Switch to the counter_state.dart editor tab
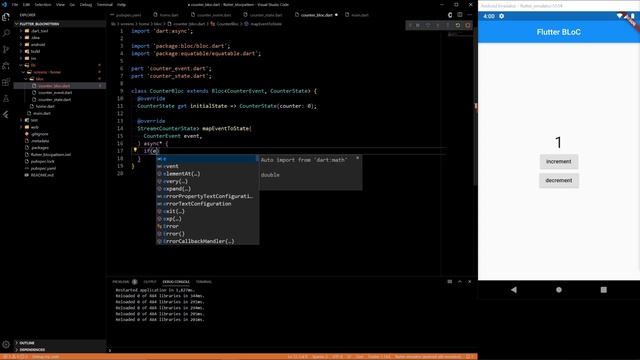The width and height of the screenshot is (640, 360). coord(266,15)
